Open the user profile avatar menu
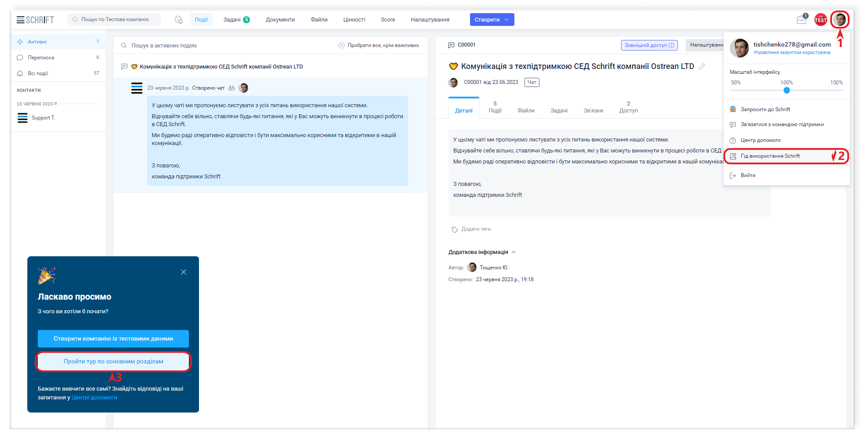 pos(840,20)
